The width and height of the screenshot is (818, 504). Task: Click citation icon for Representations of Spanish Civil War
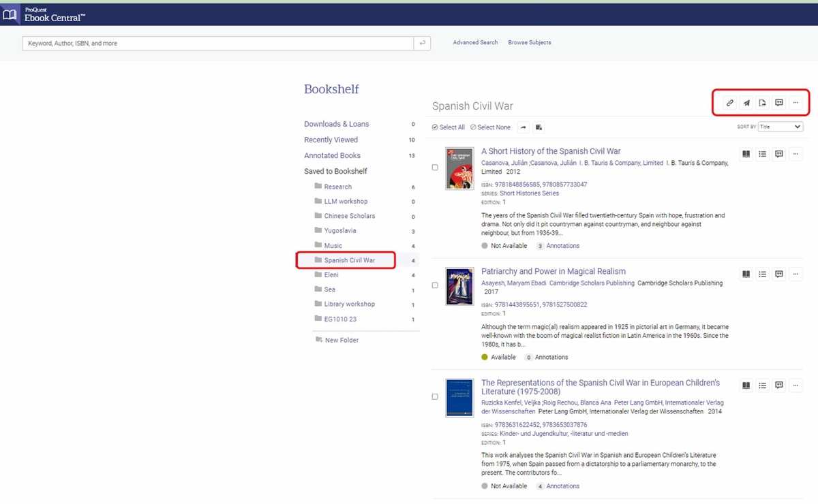coord(779,385)
